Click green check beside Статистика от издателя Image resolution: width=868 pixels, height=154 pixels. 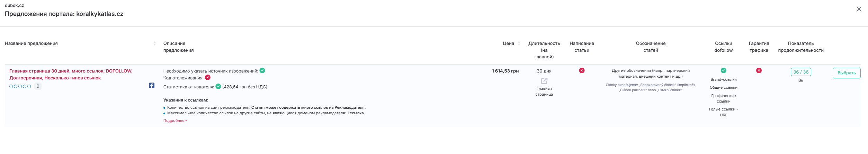coord(218,86)
